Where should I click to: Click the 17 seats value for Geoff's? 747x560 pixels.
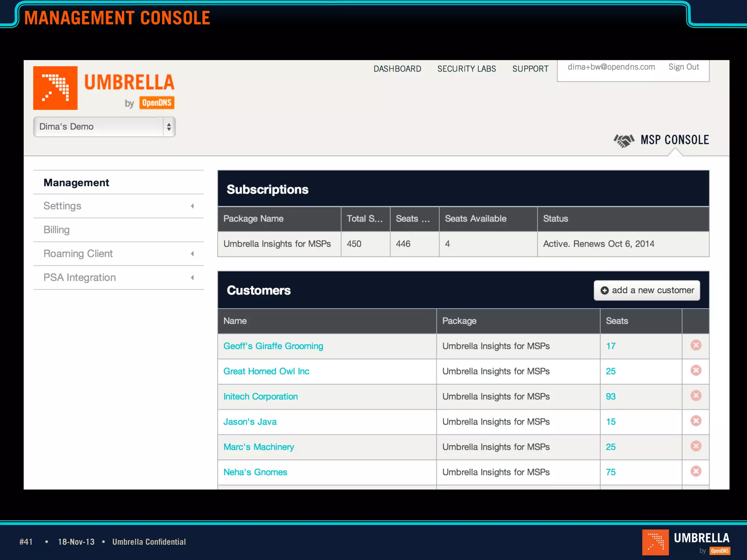click(611, 346)
